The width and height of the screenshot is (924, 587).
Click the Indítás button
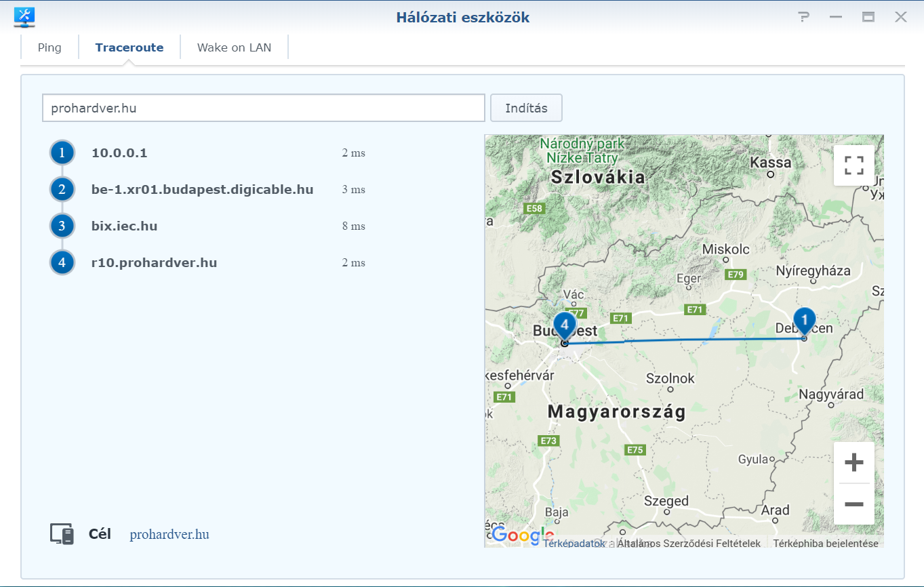pyautogui.click(x=526, y=108)
